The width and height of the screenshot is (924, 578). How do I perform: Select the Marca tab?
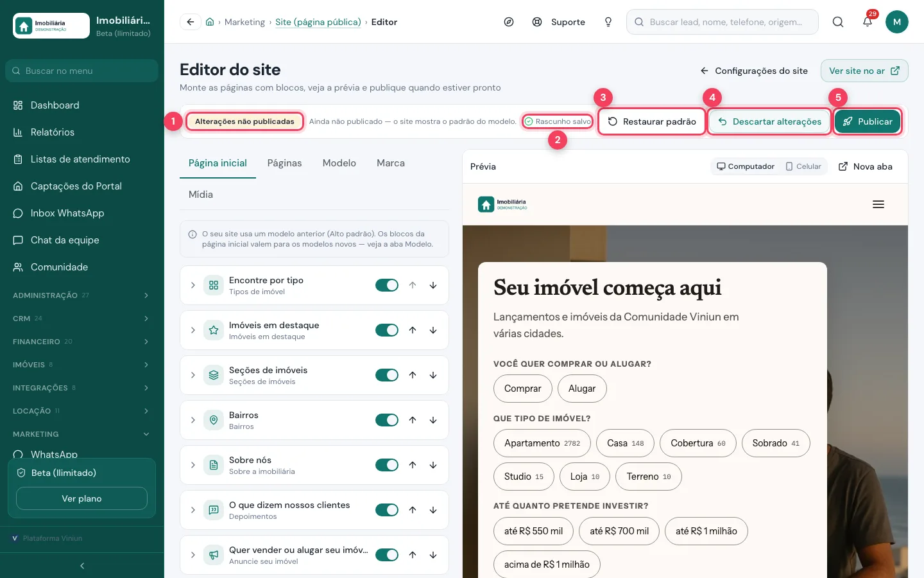pos(391,163)
